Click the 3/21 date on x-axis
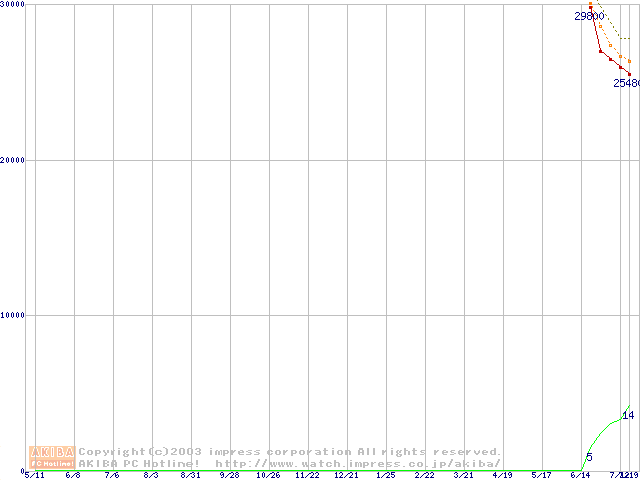 click(463, 475)
